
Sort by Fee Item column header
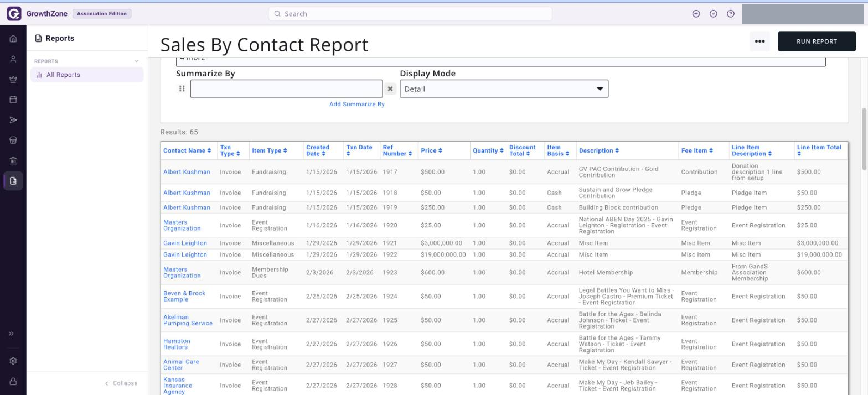coord(697,150)
